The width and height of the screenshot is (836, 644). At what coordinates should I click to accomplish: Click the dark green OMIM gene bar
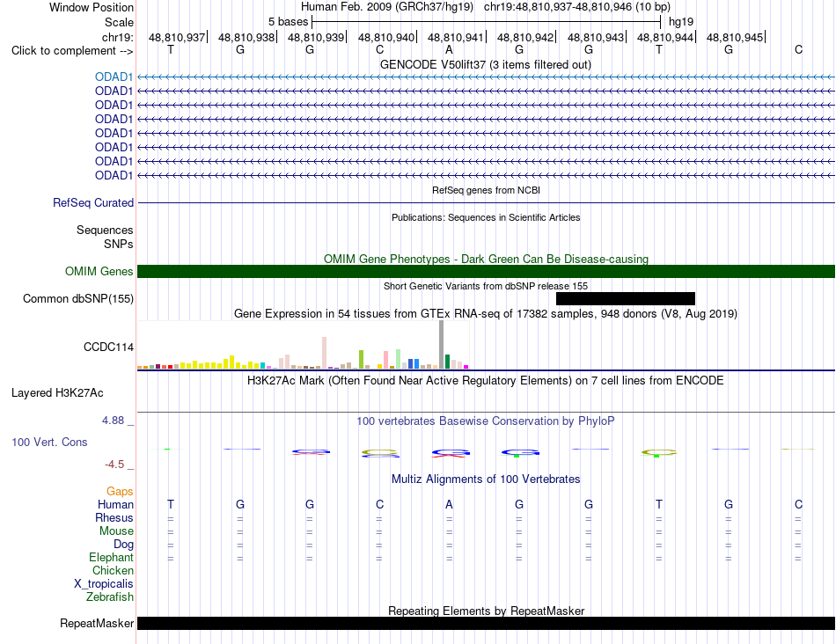tap(486, 271)
